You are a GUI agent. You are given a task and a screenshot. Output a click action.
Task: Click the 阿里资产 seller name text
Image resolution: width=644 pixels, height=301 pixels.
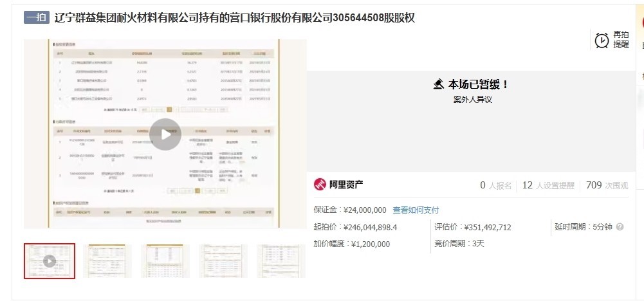pos(347,185)
